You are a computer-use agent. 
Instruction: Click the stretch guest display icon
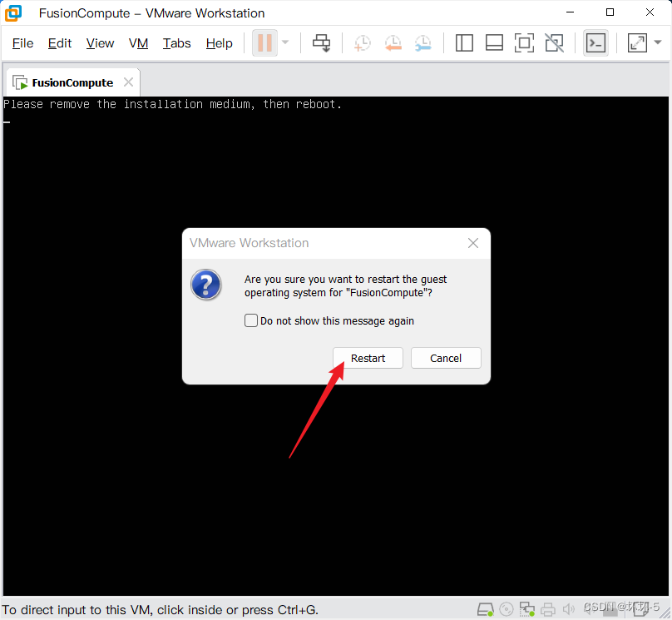pos(637,43)
